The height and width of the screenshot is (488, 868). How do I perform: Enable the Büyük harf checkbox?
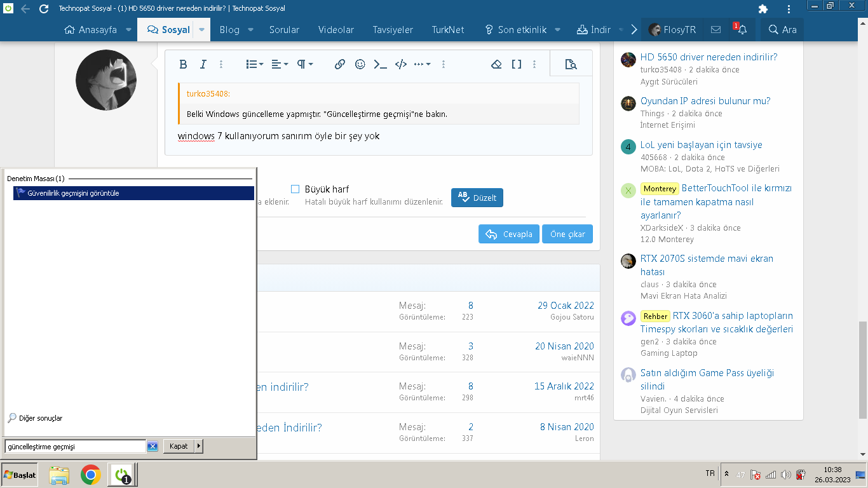click(x=295, y=189)
